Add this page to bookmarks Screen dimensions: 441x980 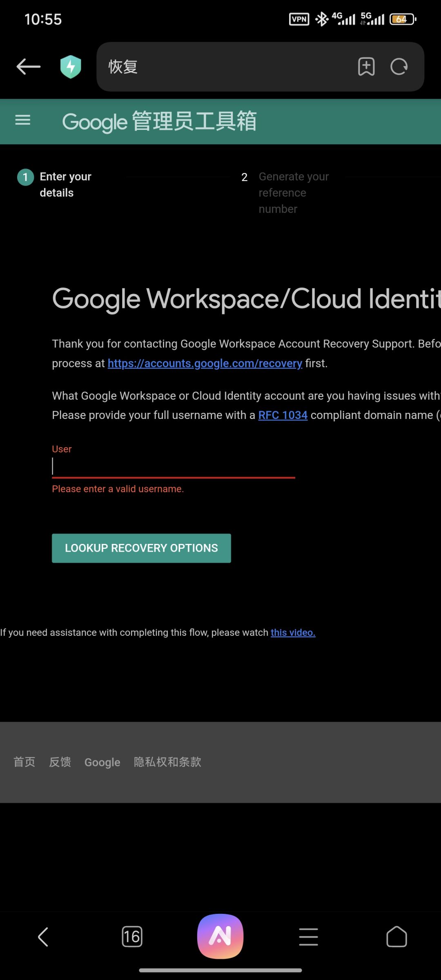(366, 67)
